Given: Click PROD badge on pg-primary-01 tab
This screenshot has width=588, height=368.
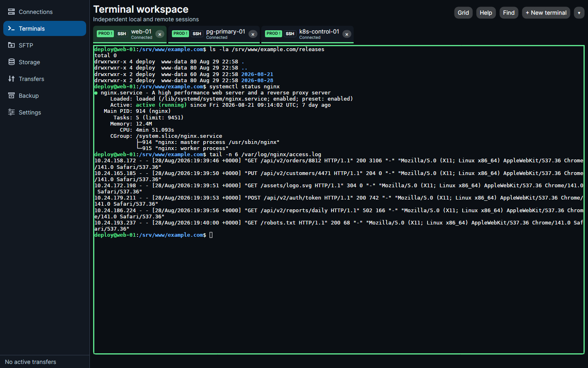Looking at the screenshot, I should [x=180, y=34].
